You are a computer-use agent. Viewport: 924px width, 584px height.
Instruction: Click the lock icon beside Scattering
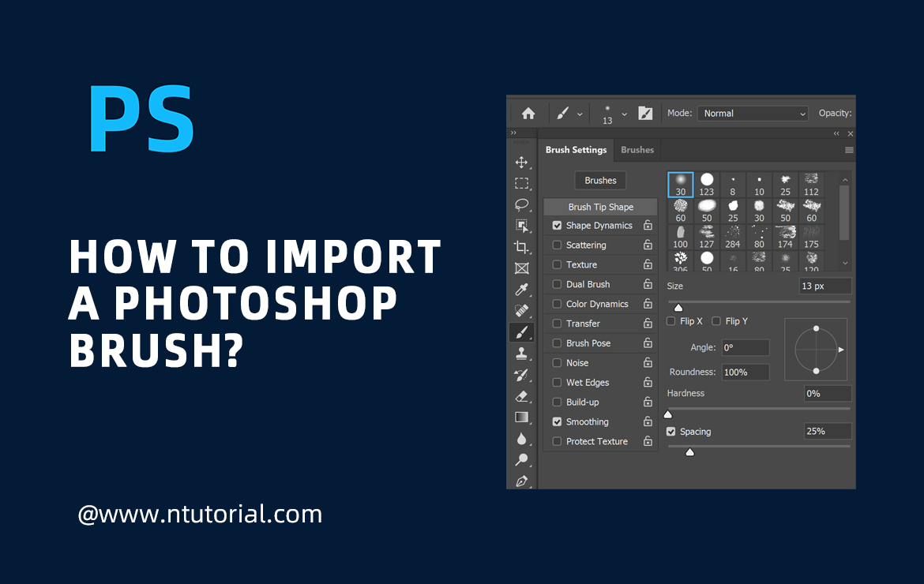point(648,245)
